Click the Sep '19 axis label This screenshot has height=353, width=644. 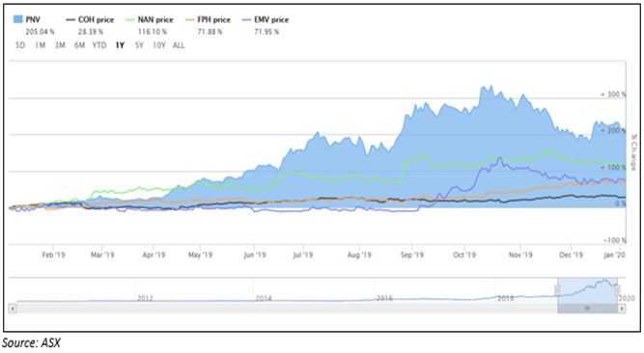412,255
